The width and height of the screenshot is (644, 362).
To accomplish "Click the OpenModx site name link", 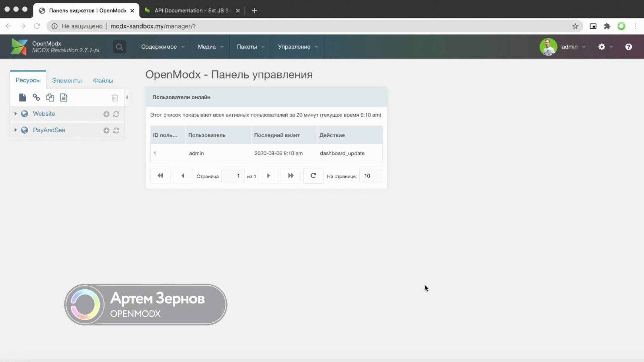I will [x=47, y=43].
